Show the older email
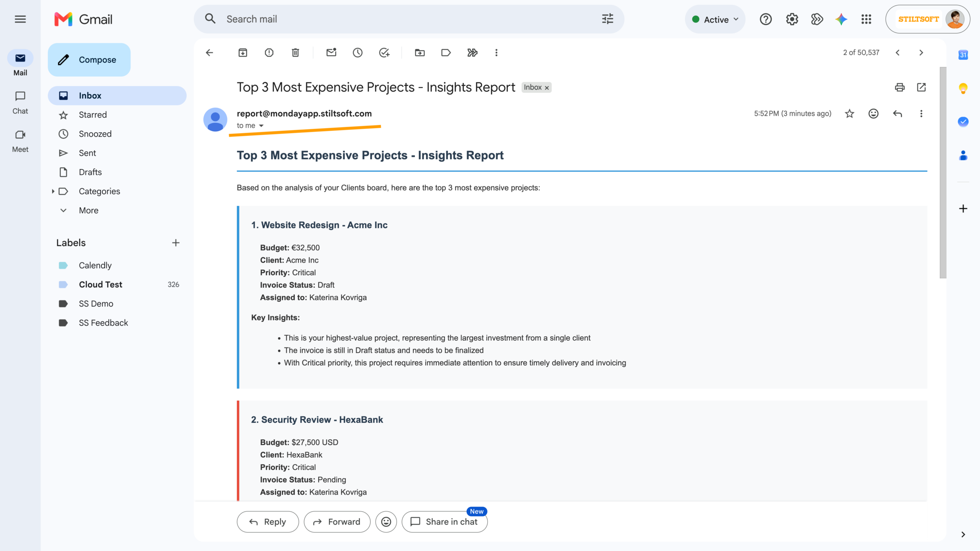 pos(921,53)
